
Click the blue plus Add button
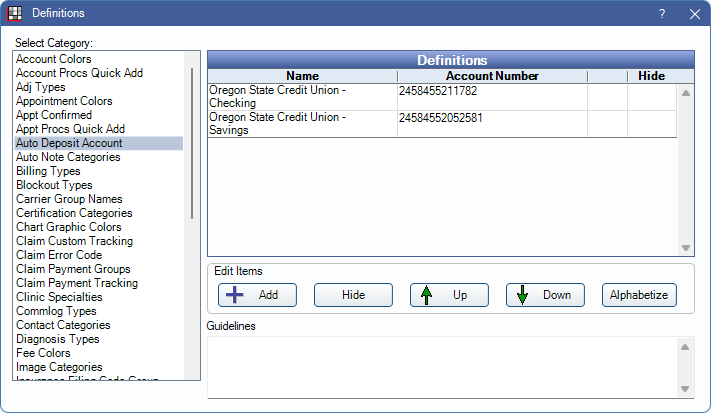(x=255, y=295)
